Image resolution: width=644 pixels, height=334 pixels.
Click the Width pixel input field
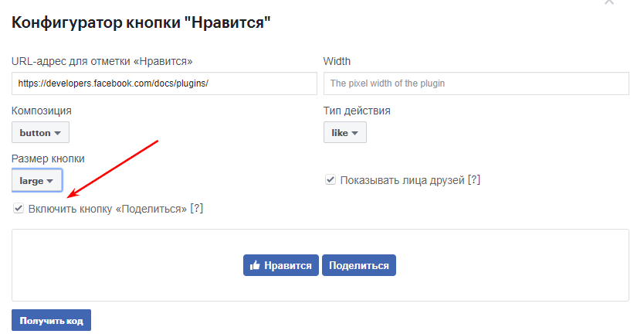pyautogui.click(x=476, y=83)
